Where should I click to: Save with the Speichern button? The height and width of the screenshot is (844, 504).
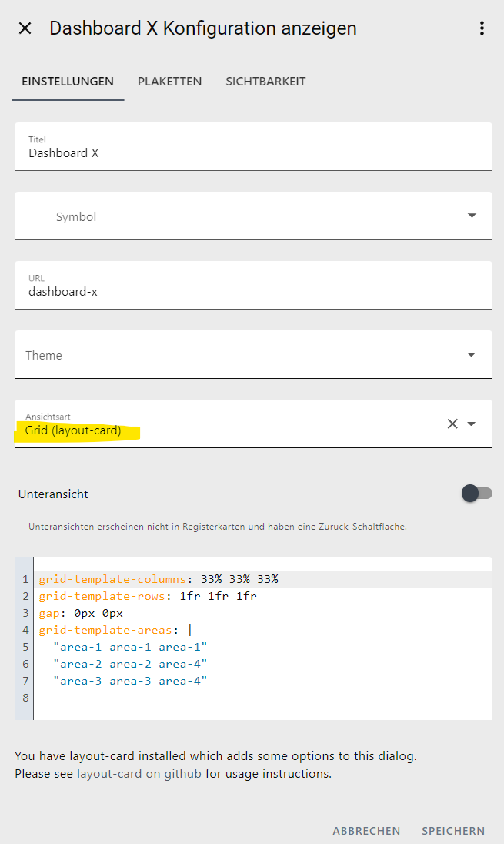coord(453,831)
